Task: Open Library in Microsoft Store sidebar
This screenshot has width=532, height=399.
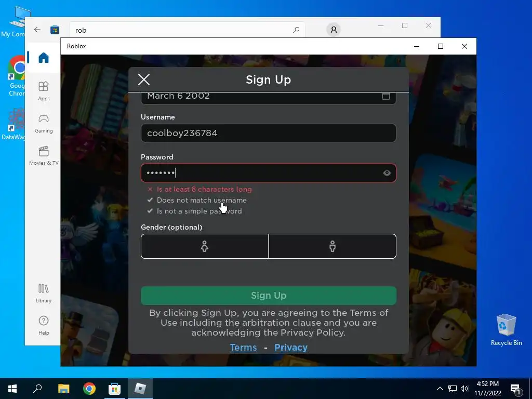Action: (44, 293)
